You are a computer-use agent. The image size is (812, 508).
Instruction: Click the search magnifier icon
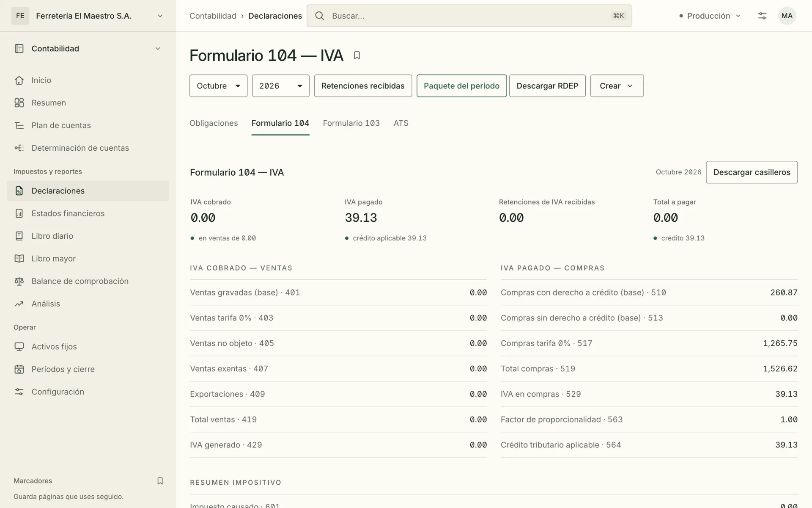pyautogui.click(x=320, y=16)
